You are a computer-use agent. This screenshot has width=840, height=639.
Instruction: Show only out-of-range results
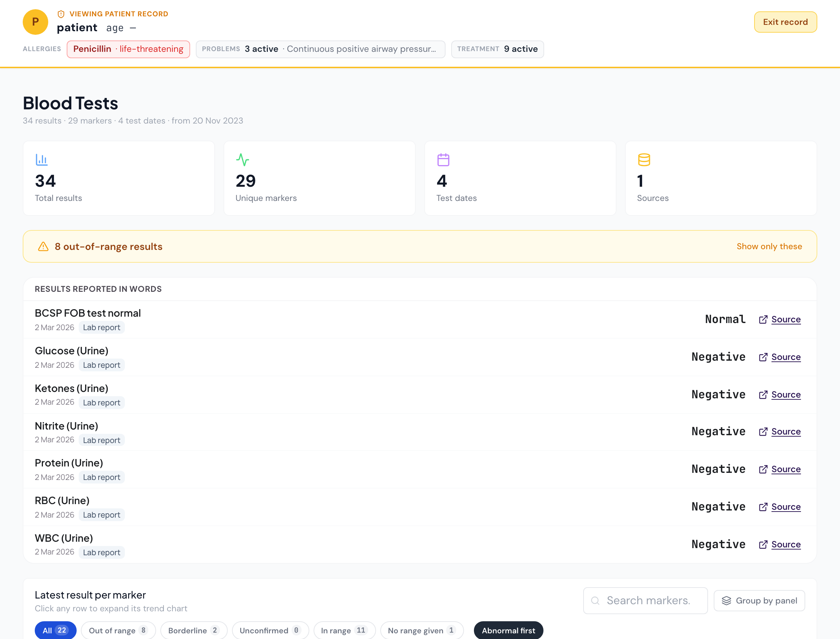click(769, 246)
